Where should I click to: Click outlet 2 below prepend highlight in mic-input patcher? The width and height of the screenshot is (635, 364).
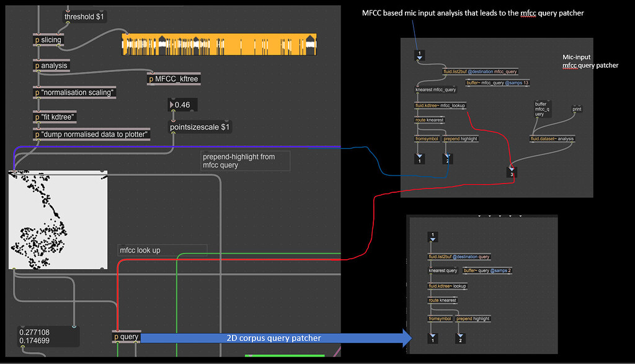coord(448,159)
